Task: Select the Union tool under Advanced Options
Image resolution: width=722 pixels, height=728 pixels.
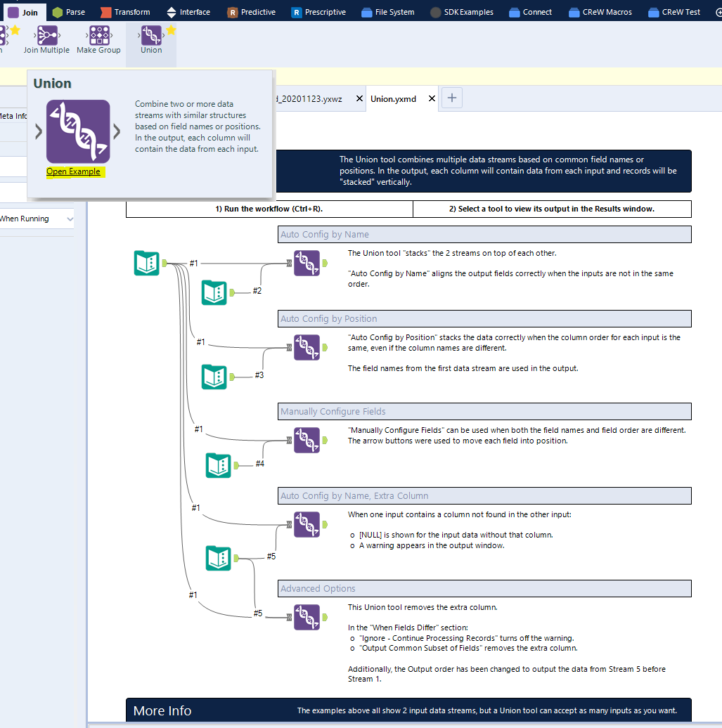Action: [307, 617]
